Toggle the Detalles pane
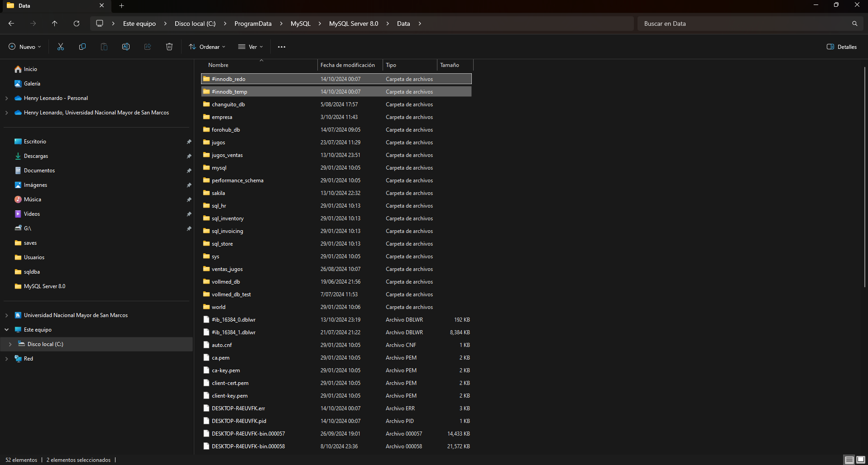868x465 pixels. pos(842,47)
